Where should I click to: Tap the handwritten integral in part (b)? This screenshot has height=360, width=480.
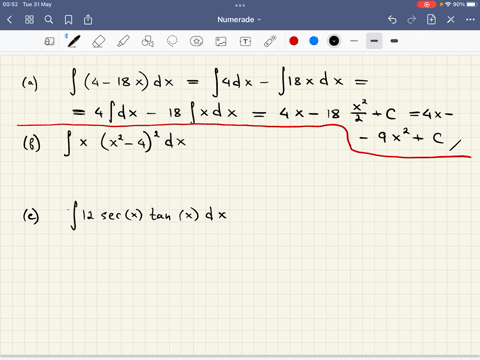coord(125,143)
